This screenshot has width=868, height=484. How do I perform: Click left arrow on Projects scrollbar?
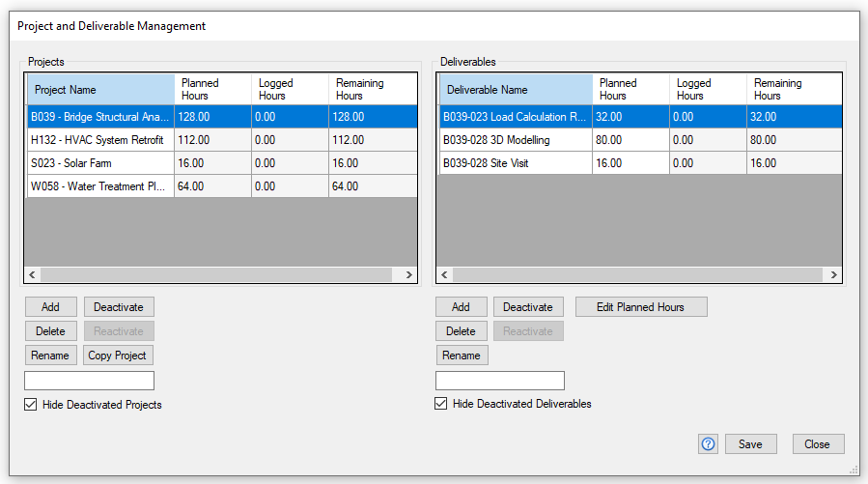click(32, 274)
